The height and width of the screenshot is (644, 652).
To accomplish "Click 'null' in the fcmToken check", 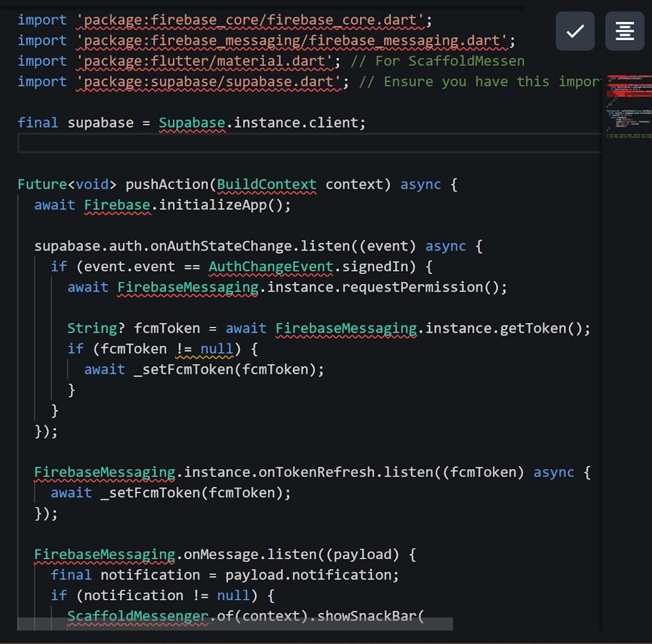I will click(217, 348).
